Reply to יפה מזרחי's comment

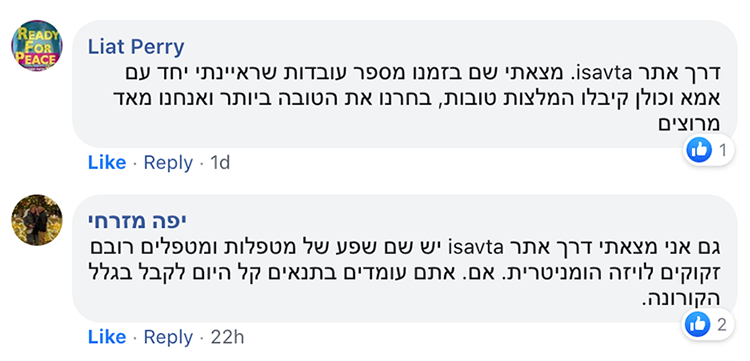(x=168, y=338)
